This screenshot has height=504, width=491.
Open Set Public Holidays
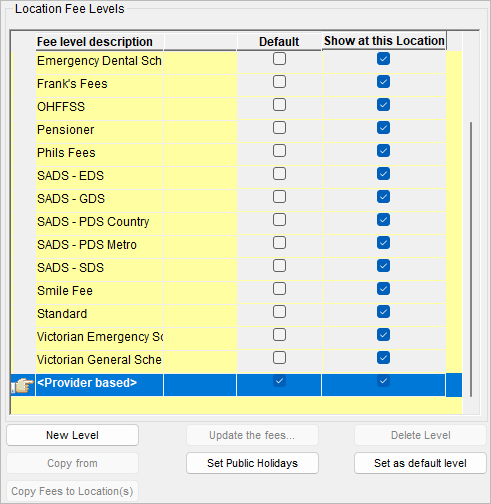(252, 463)
